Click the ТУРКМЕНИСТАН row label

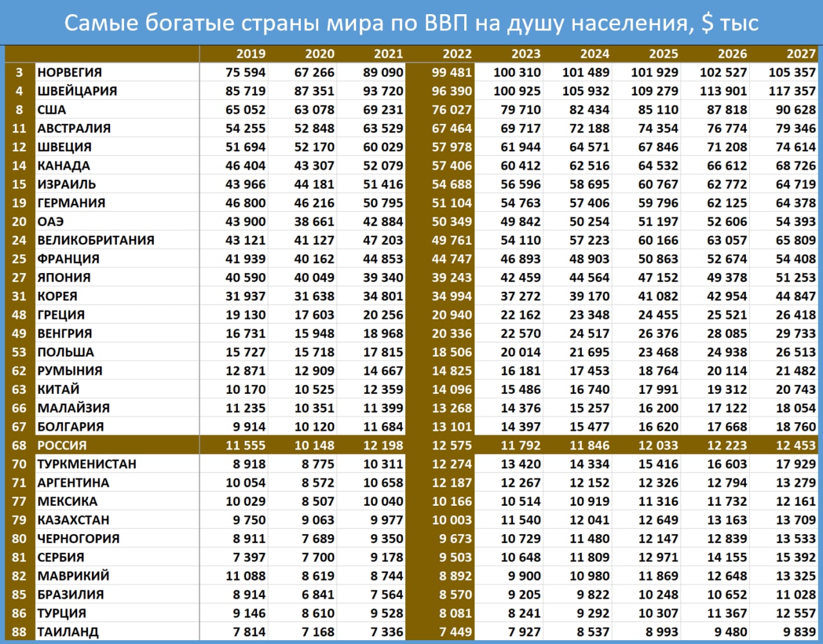point(87,464)
